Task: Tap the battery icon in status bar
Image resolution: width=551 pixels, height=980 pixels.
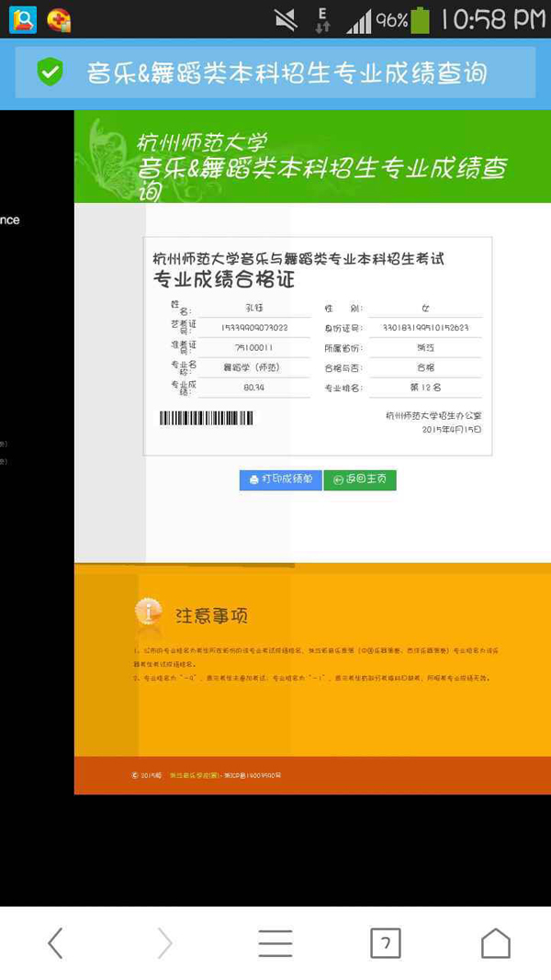Action: pos(421,20)
